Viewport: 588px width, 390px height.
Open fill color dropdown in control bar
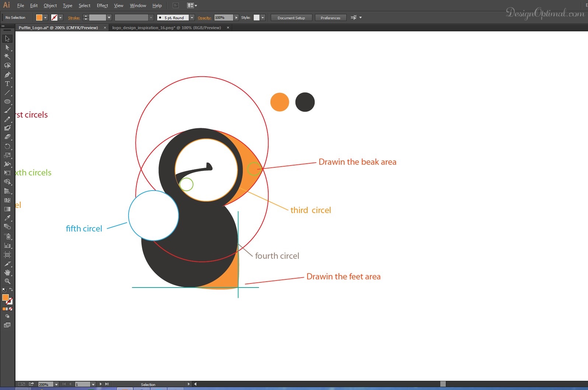coord(45,18)
